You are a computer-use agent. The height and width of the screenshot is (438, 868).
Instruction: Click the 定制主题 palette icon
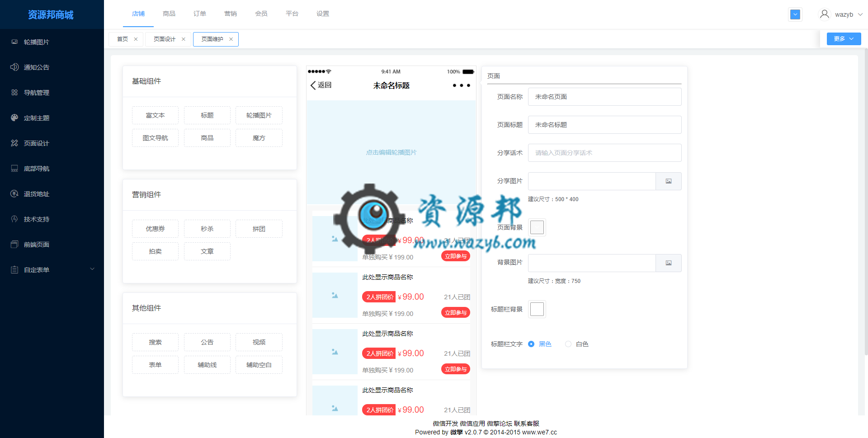[14, 118]
